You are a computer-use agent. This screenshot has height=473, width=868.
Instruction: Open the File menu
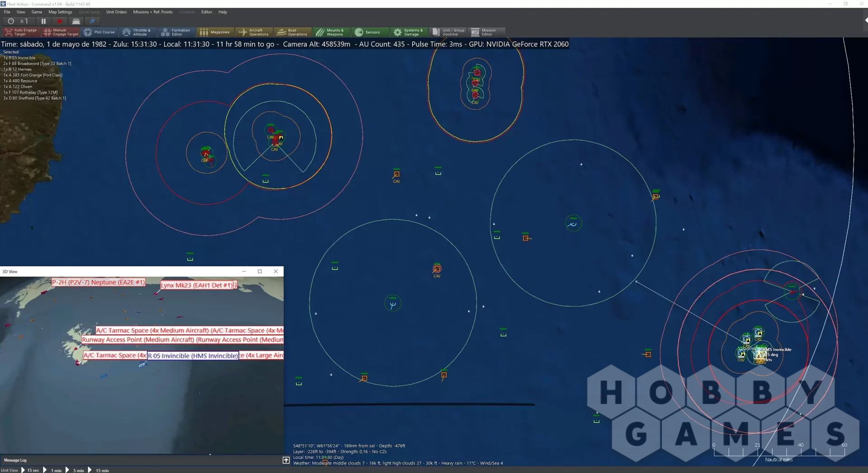click(x=7, y=12)
